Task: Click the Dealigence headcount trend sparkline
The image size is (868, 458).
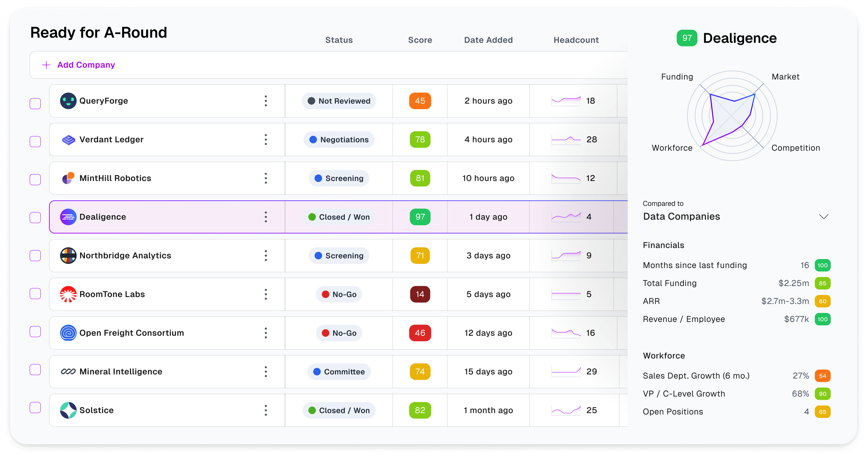Action: click(x=566, y=217)
